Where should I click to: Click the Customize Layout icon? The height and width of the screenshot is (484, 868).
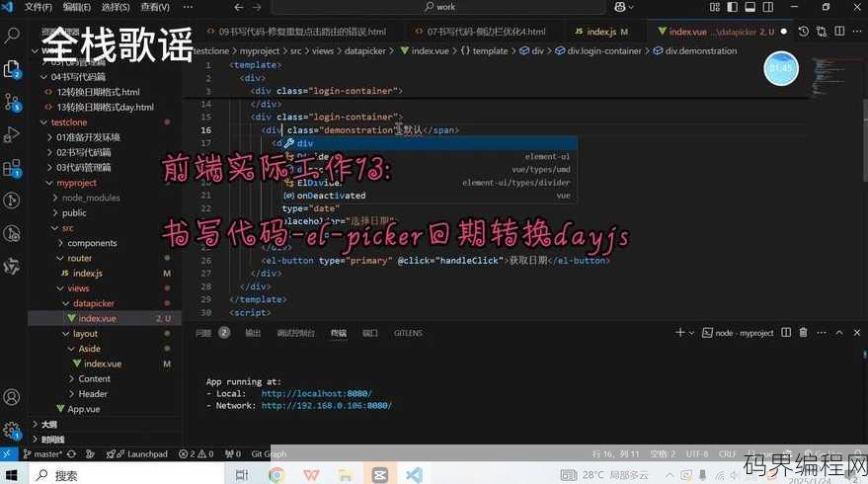pyautogui.click(x=715, y=7)
